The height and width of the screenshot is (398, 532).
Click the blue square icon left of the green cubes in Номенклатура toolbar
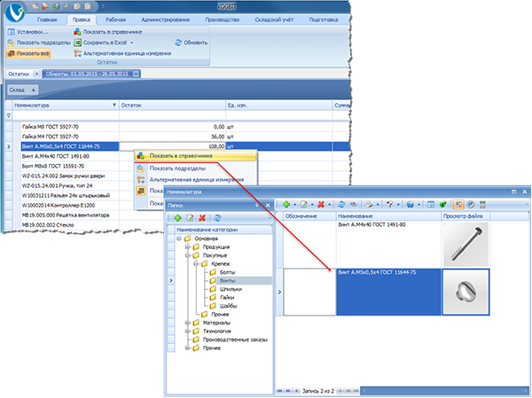(431, 204)
